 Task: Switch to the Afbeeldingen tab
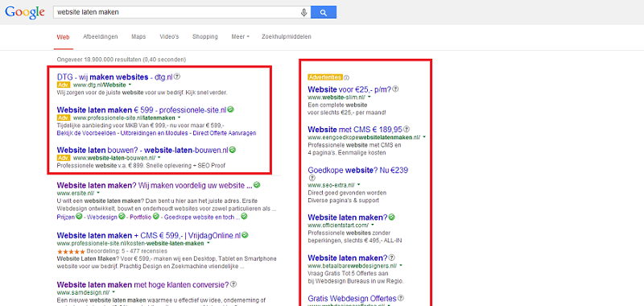click(x=100, y=36)
